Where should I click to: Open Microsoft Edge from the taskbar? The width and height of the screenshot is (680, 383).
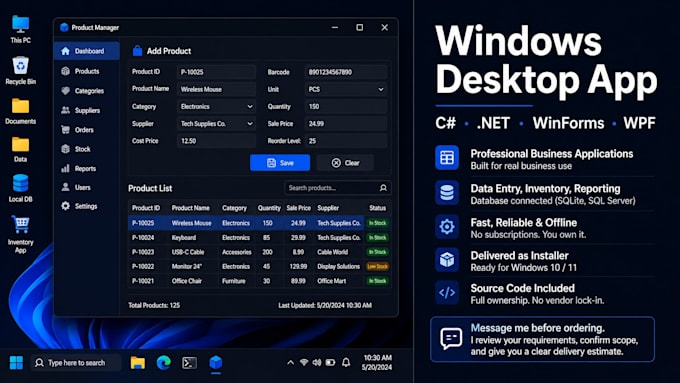[163, 363]
